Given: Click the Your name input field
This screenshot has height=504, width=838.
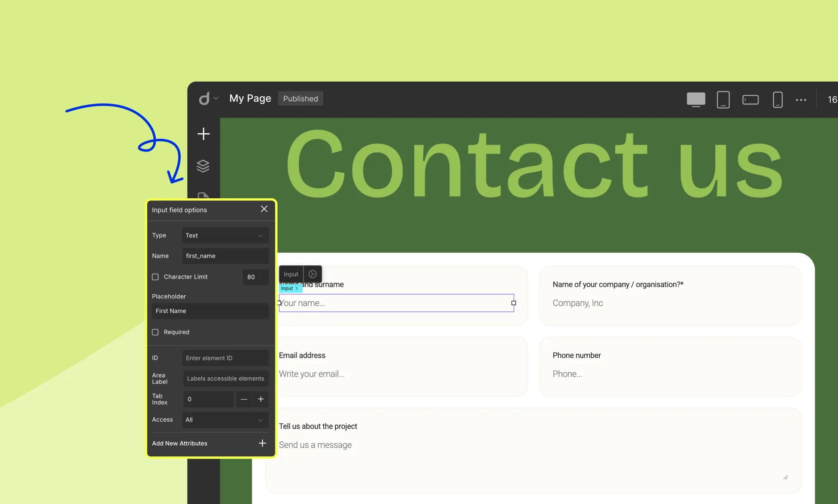Looking at the screenshot, I should [396, 303].
